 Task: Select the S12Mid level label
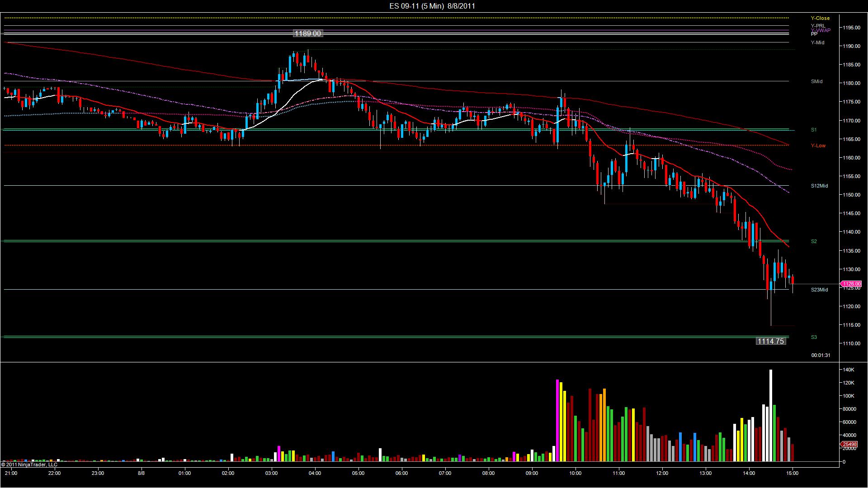[819, 186]
